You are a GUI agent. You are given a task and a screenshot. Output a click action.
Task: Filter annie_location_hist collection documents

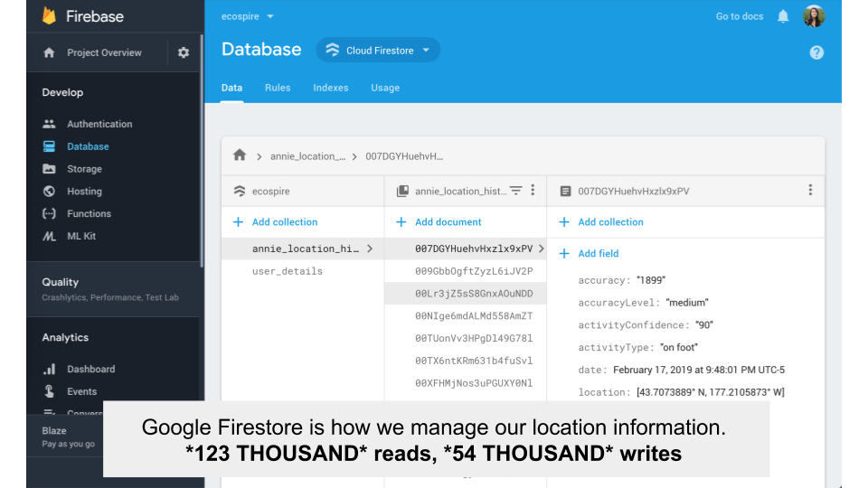pos(516,191)
